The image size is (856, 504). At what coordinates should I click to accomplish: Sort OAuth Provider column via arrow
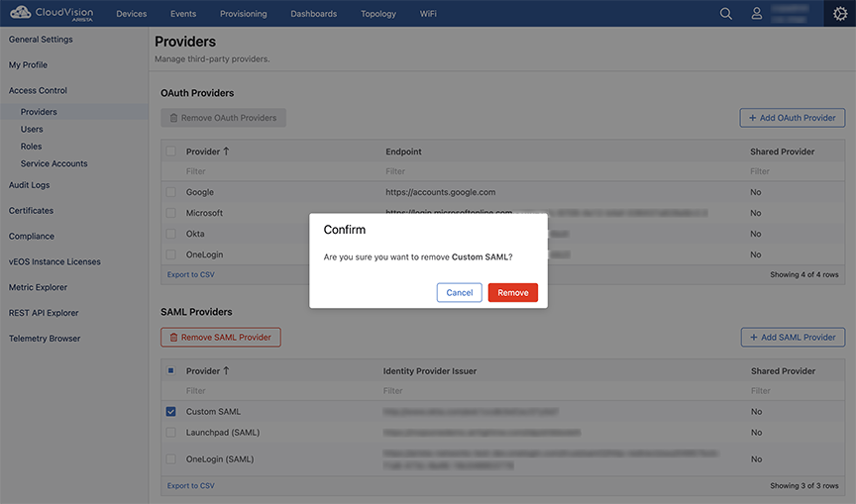[x=226, y=151]
